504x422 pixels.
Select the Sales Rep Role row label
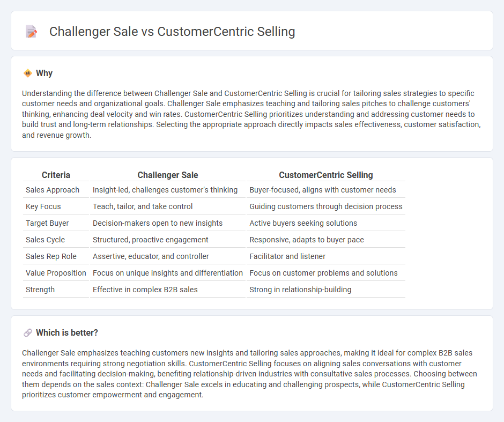(x=51, y=256)
